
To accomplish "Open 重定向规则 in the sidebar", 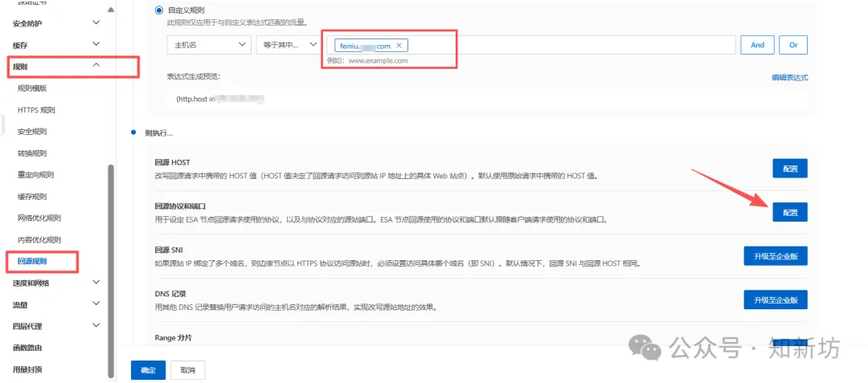I will coord(36,175).
